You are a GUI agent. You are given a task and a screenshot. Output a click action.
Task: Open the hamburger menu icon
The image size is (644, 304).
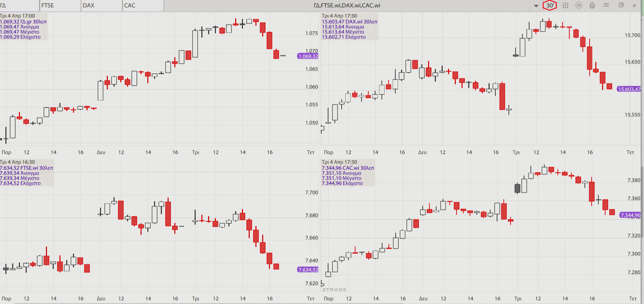tap(606, 5)
